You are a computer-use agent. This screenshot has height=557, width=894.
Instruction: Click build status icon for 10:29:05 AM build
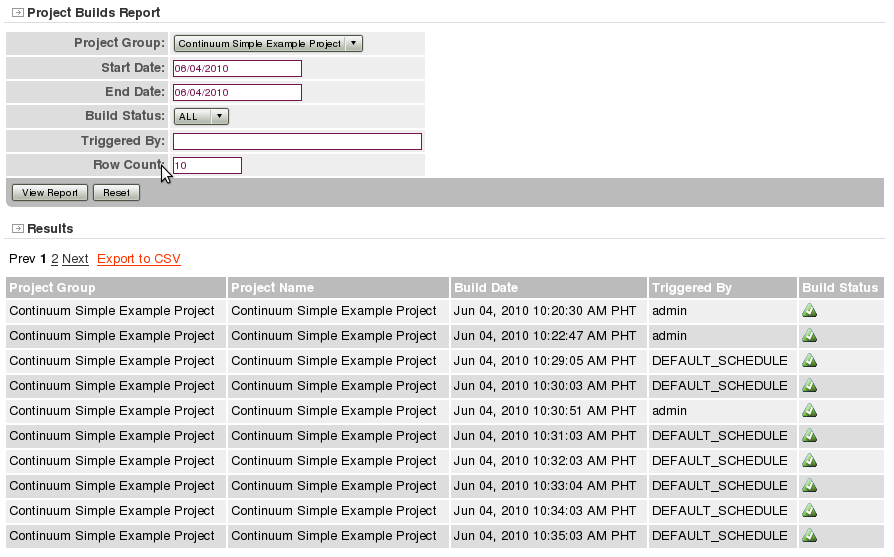(810, 361)
